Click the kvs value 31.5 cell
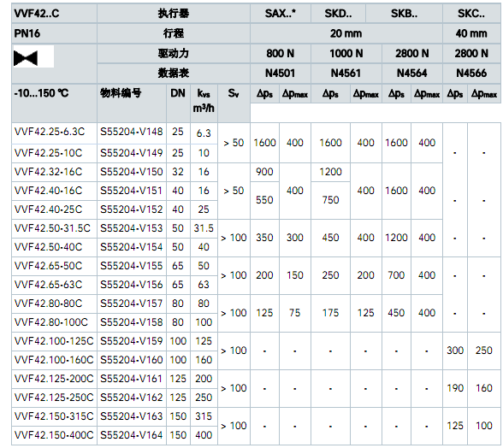The width and height of the screenshot is (503, 448). click(204, 228)
